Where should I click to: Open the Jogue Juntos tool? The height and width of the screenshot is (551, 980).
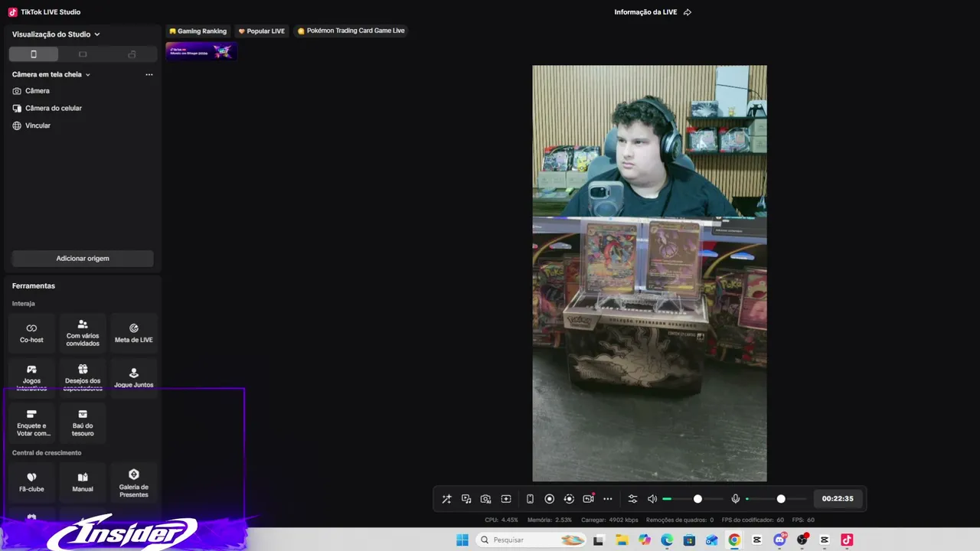(134, 377)
